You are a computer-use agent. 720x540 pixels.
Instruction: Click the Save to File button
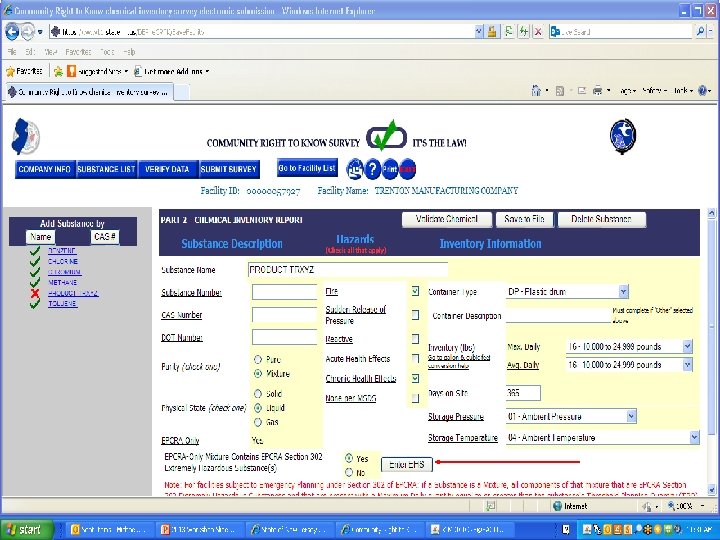524,219
